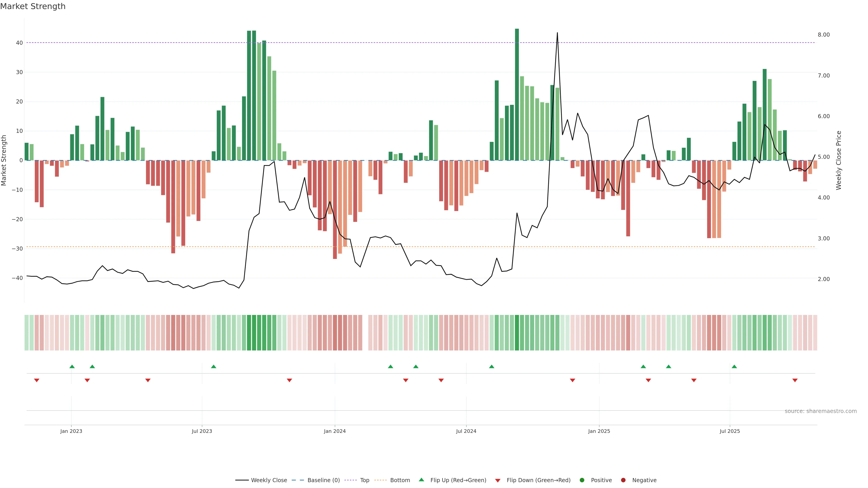Click the Flip Up triangle legend icon
868x488 pixels.
(421, 480)
